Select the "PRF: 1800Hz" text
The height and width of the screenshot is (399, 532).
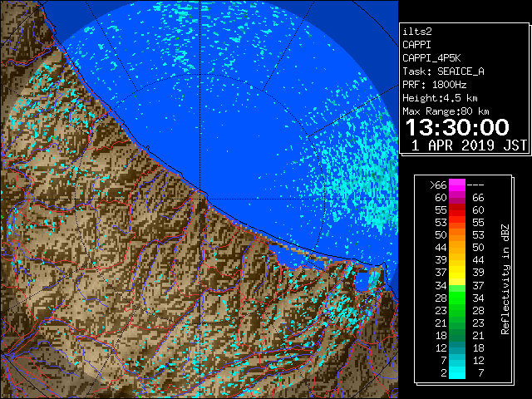434,85
